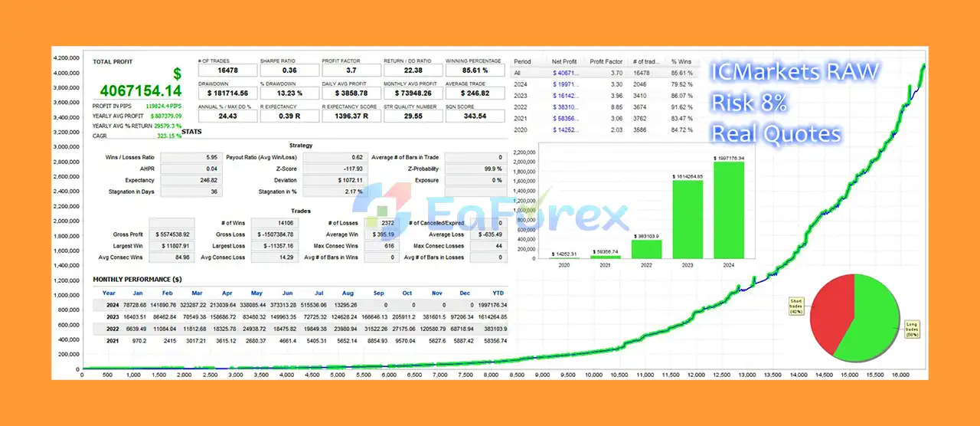
Task: Select the All row in period table
Action: [605, 74]
